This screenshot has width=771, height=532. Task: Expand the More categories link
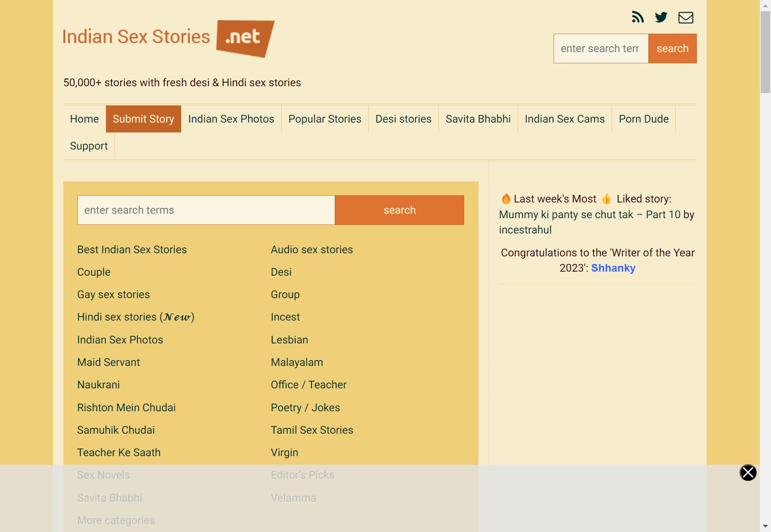(x=116, y=520)
